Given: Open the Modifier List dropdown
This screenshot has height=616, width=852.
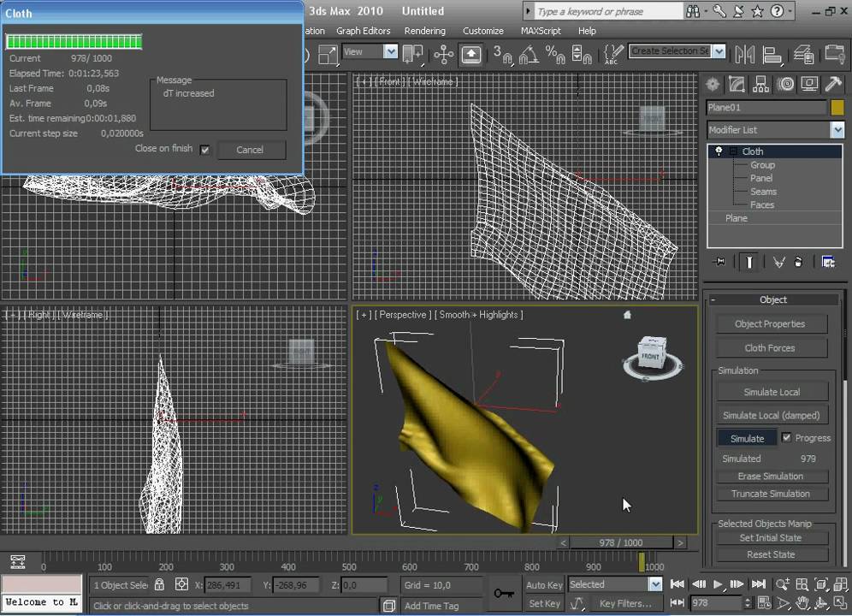Looking at the screenshot, I should (x=837, y=130).
